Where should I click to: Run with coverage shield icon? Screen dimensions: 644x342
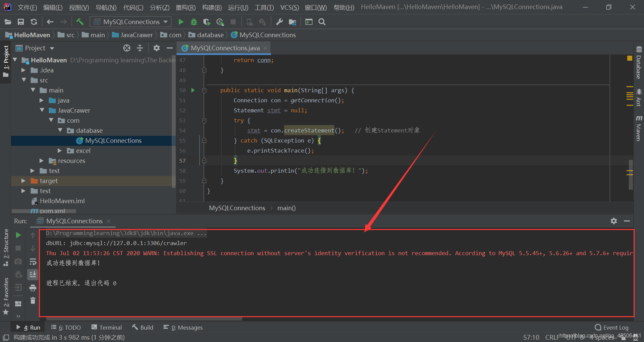207,22
